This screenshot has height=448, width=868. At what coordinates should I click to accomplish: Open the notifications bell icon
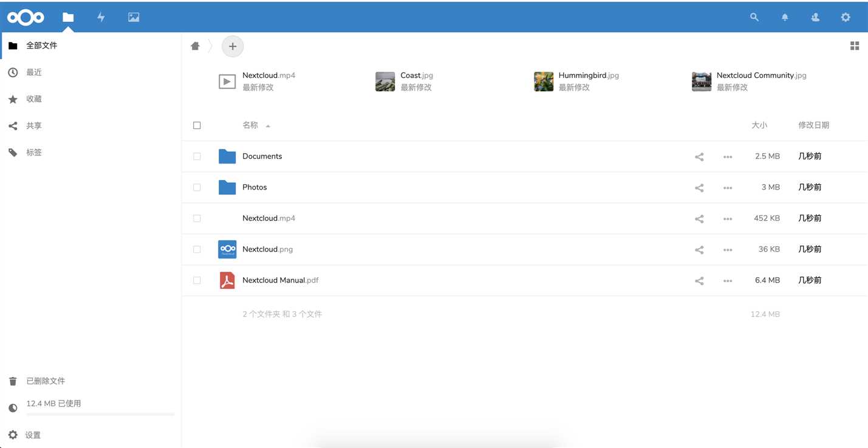785,18
